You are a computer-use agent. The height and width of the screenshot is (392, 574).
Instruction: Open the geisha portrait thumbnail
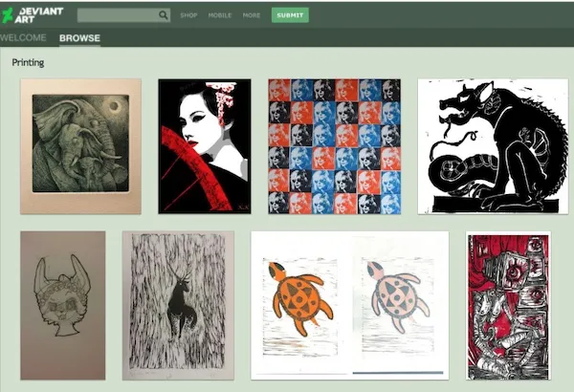(x=204, y=146)
